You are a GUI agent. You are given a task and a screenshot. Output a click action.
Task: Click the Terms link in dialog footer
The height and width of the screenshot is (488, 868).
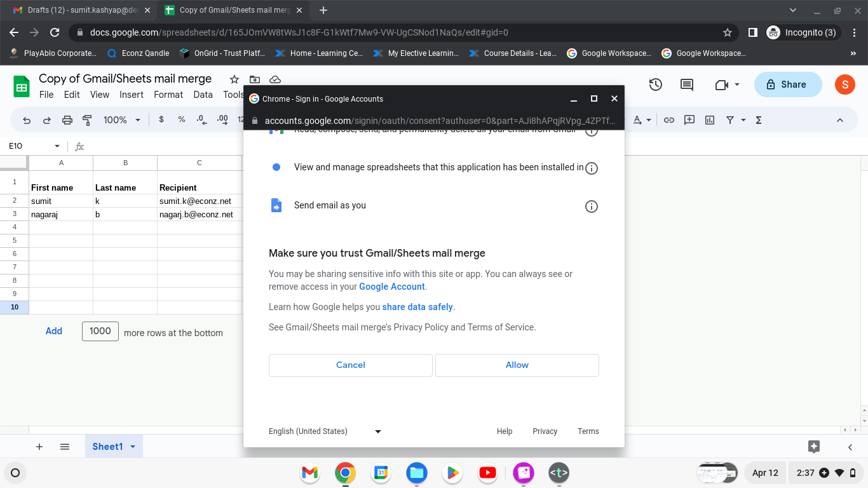tap(588, 431)
